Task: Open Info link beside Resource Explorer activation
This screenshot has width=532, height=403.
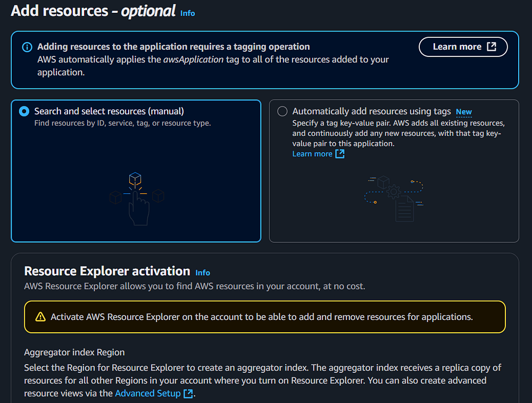Action: pos(202,273)
